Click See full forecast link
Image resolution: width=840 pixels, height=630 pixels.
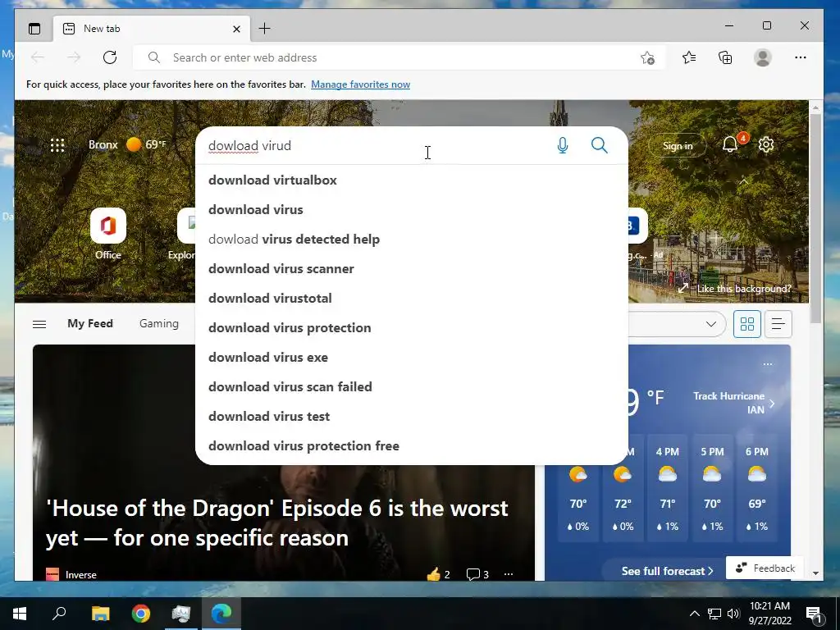[x=667, y=571]
